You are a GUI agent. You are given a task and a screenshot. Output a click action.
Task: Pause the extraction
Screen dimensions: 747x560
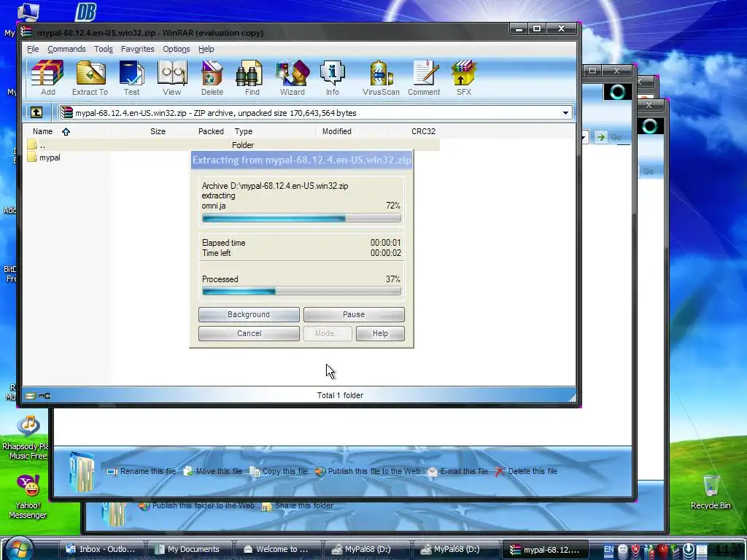click(354, 314)
